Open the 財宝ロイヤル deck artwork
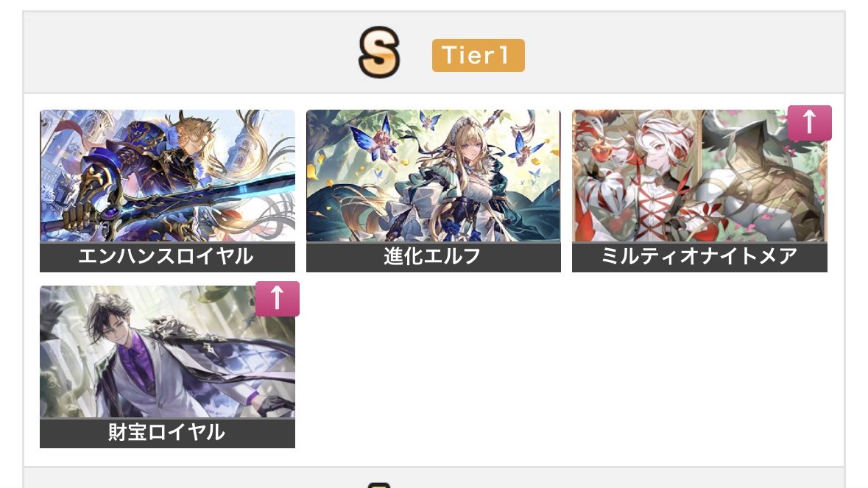This screenshot has width=868, height=488. [167, 351]
